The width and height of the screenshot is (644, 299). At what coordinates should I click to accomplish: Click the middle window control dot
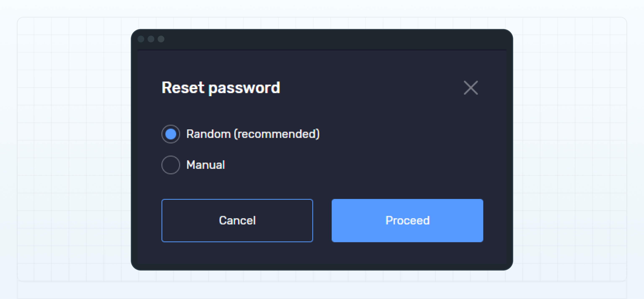151,39
